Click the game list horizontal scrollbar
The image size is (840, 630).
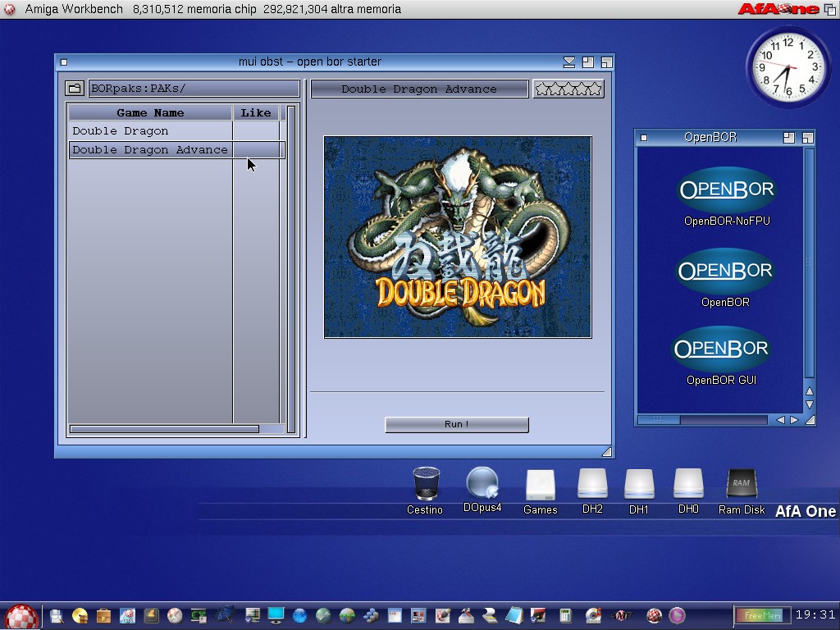coord(164,429)
